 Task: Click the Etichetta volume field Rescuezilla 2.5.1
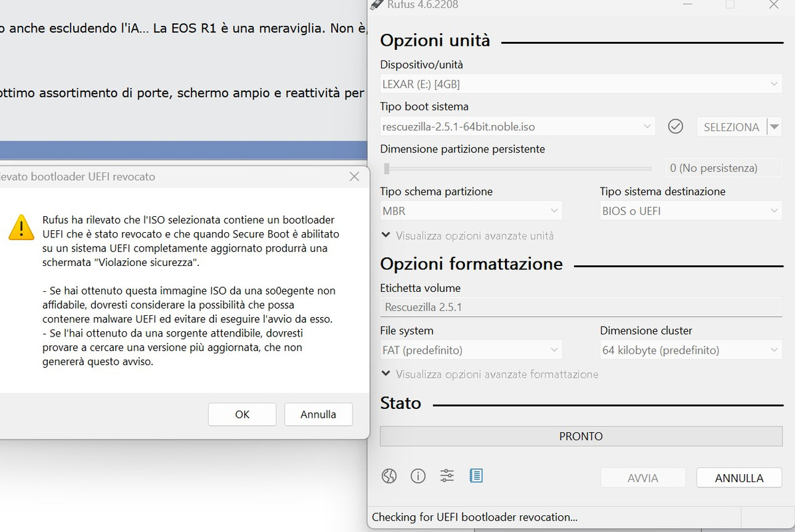pyautogui.click(x=581, y=307)
